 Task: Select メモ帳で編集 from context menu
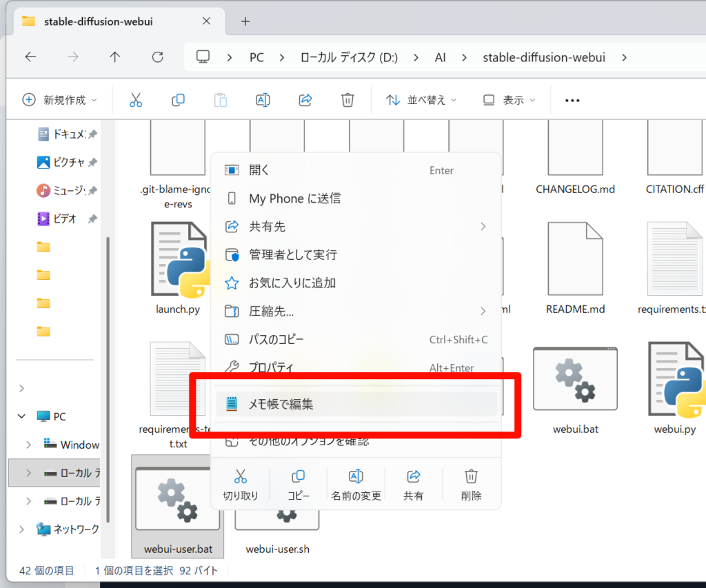(x=356, y=405)
